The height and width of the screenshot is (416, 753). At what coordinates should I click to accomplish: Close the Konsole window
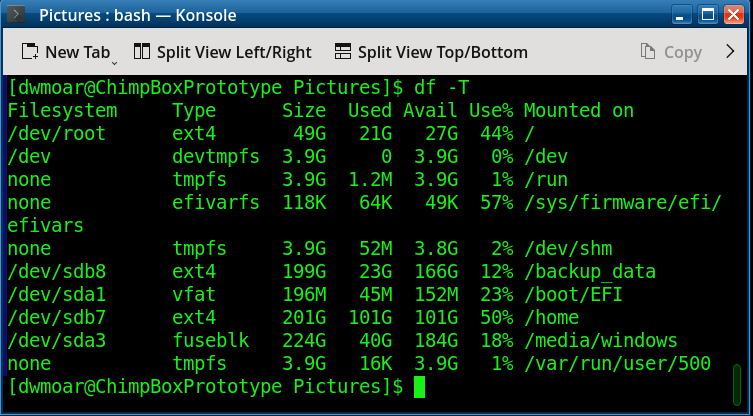pyautogui.click(x=734, y=16)
